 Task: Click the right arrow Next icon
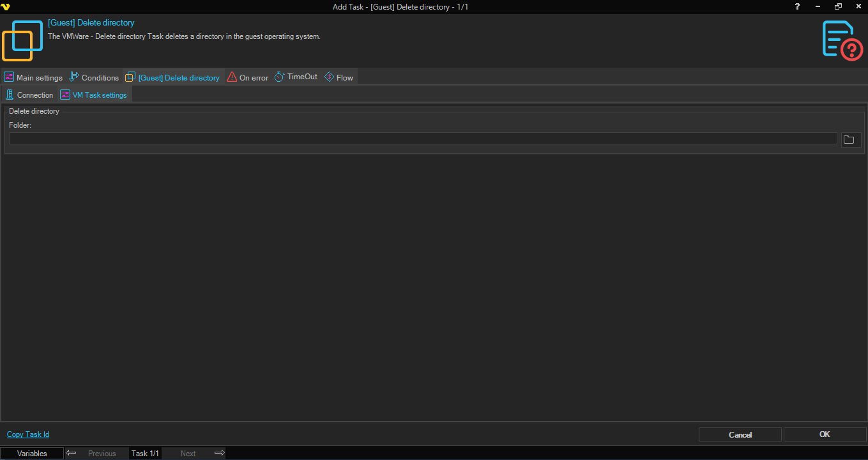coord(219,453)
